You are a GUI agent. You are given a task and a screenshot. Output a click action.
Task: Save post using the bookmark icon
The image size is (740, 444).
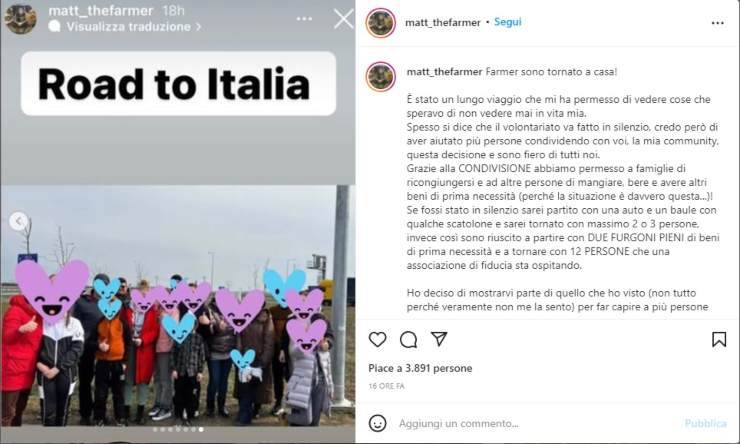[x=719, y=339]
